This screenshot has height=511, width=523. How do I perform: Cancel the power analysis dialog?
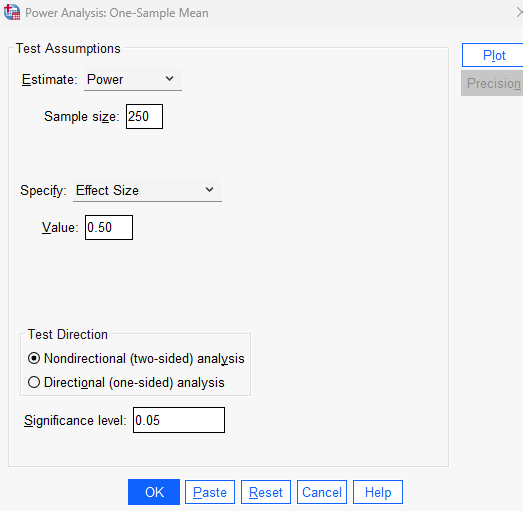click(x=322, y=492)
